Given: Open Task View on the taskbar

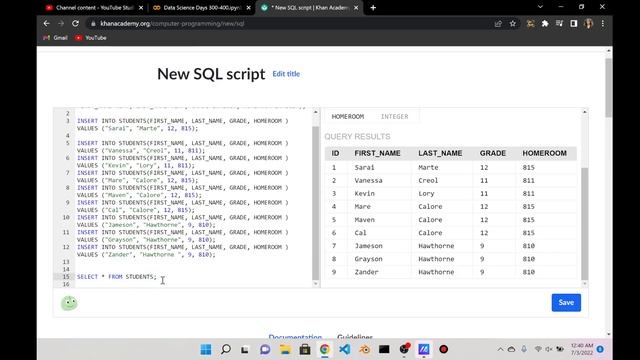Looking at the screenshot, I should coord(245,349).
